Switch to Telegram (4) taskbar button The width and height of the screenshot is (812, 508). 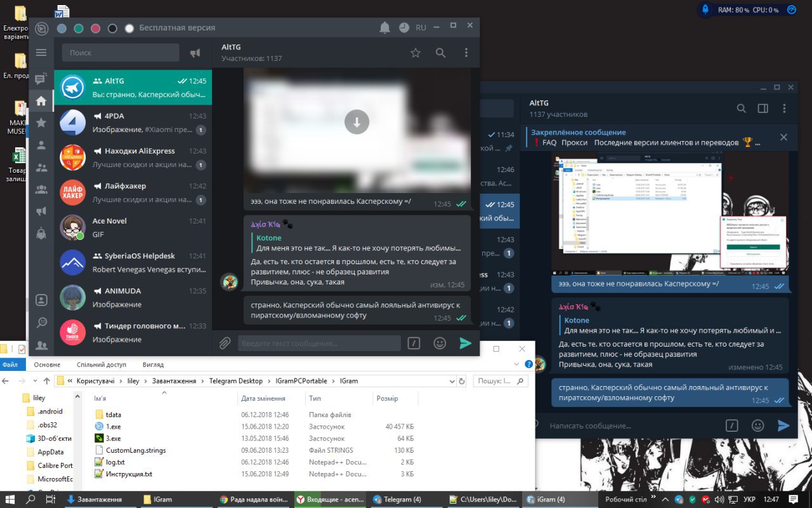(406, 499)
